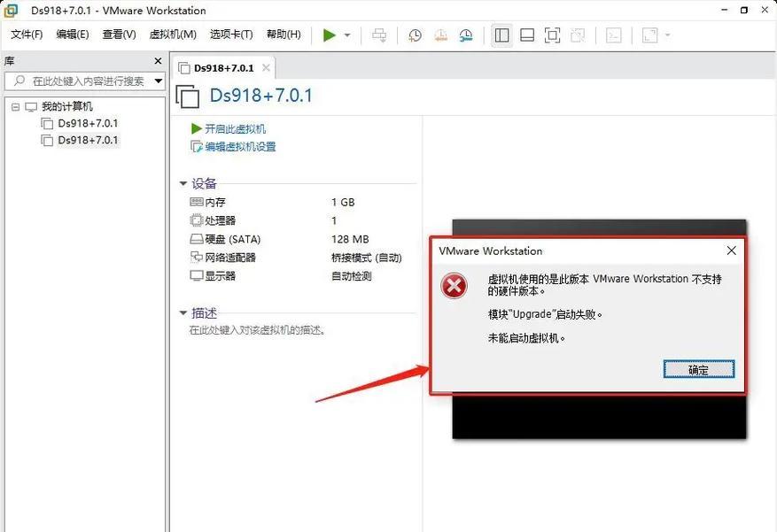777x532 pixels.
Task: Click the 1 GB memory value
Action: (343, 203)
